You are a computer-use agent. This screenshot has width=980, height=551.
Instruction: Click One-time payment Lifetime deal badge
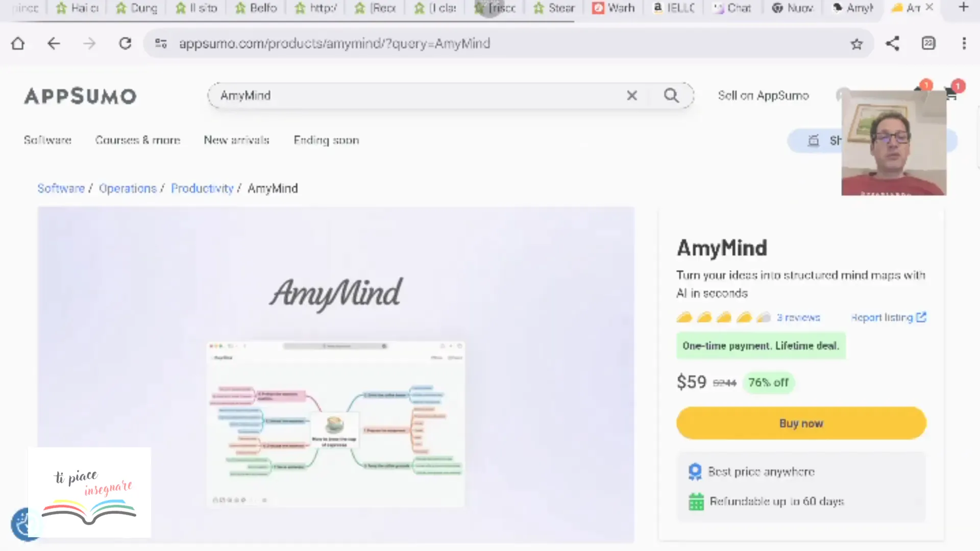point(761,346)
